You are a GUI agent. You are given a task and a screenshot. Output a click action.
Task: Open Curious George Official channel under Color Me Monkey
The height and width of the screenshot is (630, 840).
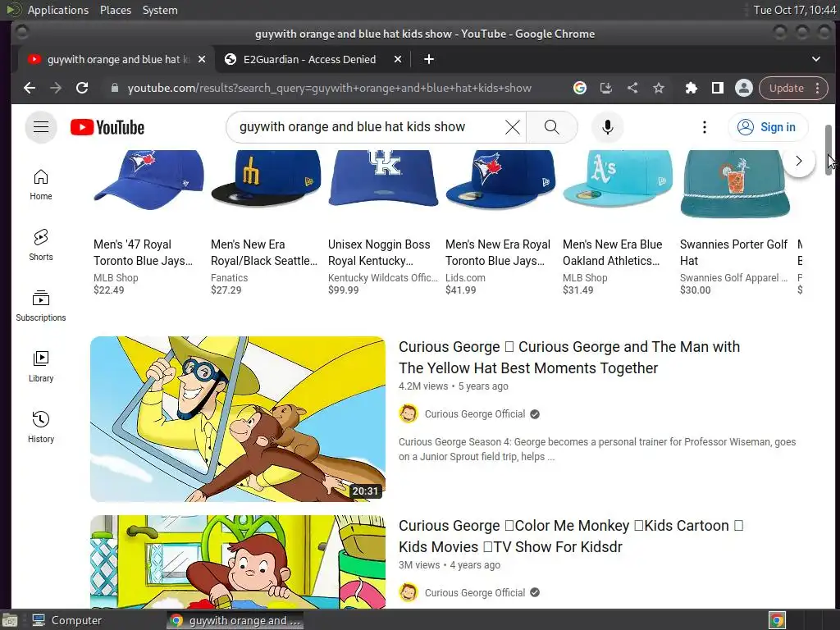[x=475, y=593]
